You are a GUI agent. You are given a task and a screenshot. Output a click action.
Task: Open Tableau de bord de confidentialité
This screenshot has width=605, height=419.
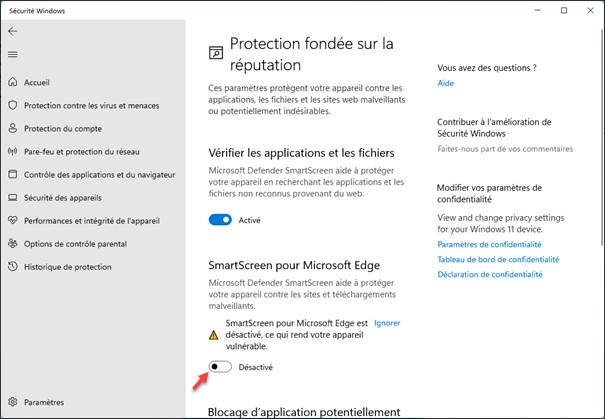(497, 259)
